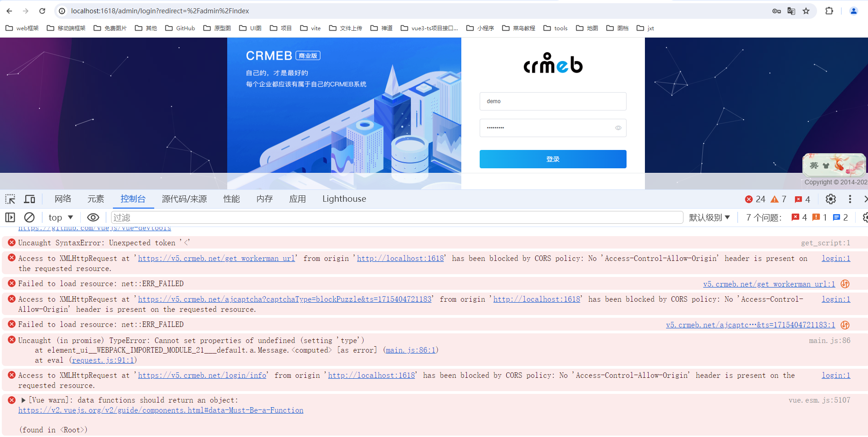Open the web框架 bookmark folder
The height and width of the screenshot is (437, 868).
[22, 28]
